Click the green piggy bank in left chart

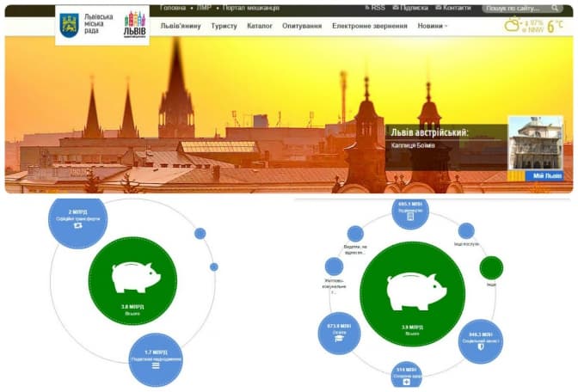[x=133, y=280]
